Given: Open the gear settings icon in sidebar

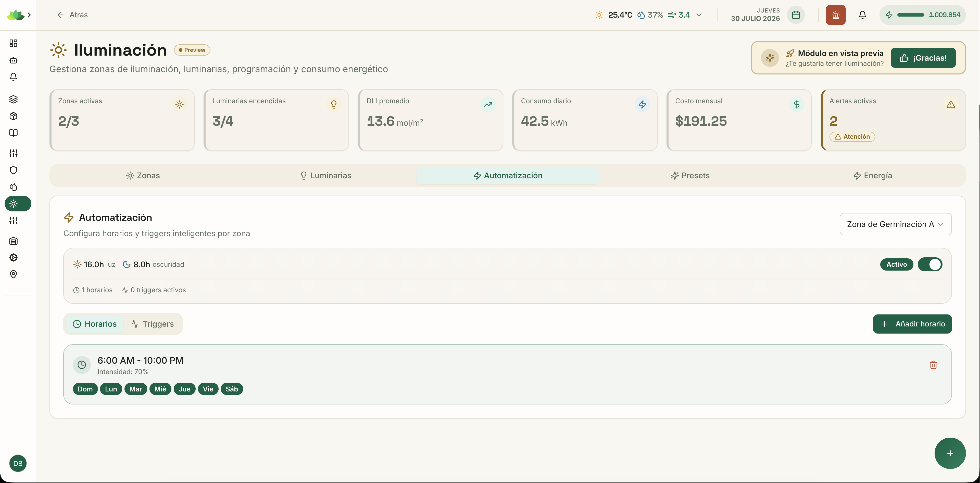Looking at the screenshot, I should coord(13,258).
